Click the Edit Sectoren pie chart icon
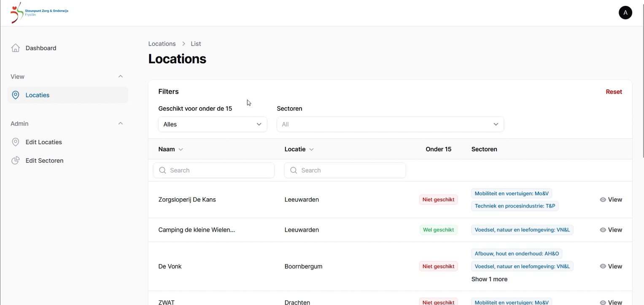This screenshot has height=305, width=644. coord(16,161)
